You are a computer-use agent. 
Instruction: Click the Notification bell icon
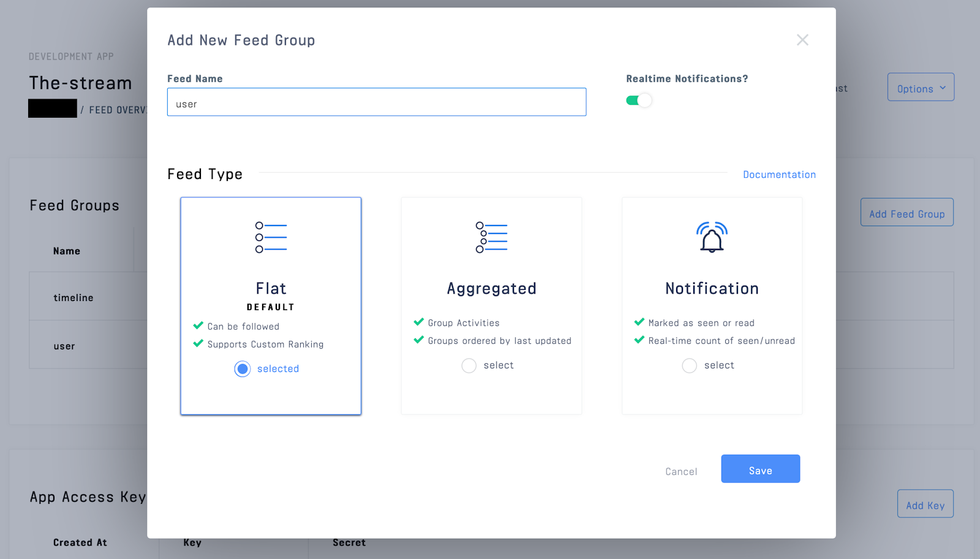711,237
